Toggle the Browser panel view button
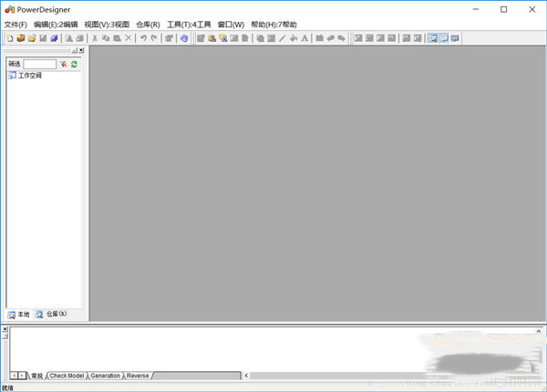 (x=432, y=38)
